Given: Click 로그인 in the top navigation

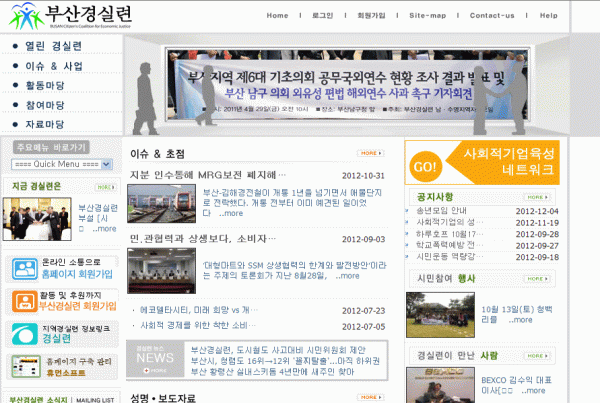Looking at the screenshot, I should (322, 16).
